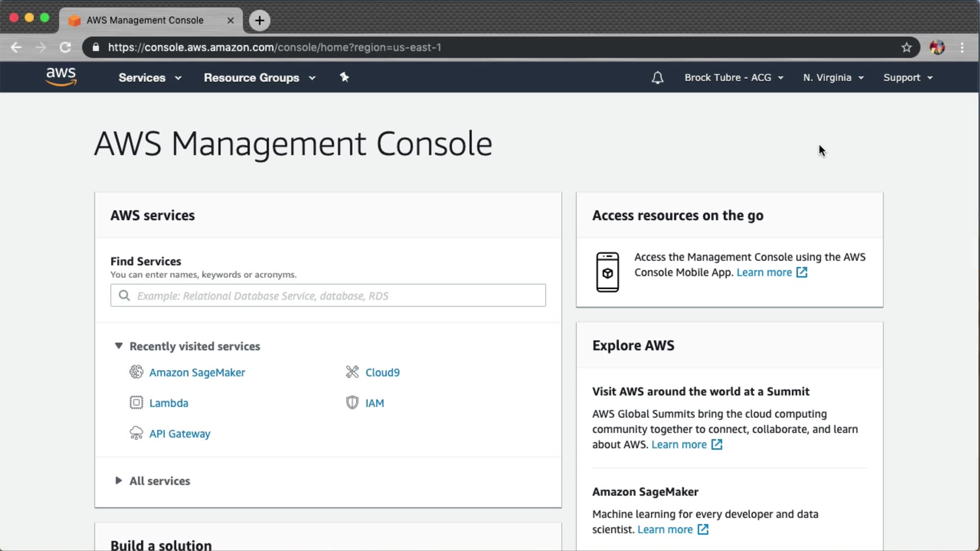Click the Amazon SageMaker service icon

[136, 372]
